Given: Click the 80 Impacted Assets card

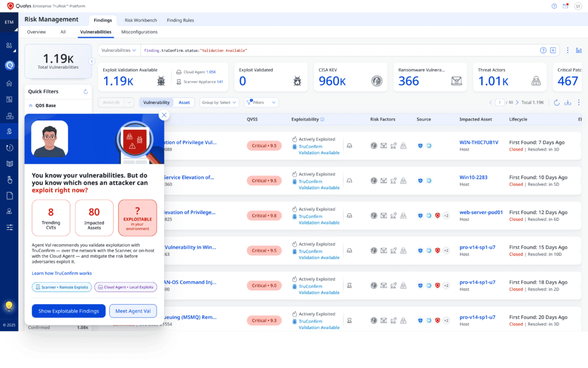Looking at the screenshot, I should 94,218.
